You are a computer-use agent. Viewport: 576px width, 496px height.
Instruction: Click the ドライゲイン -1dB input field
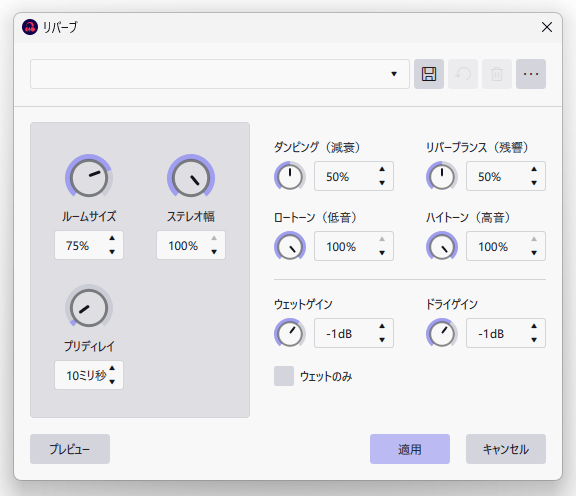click(506, 333)
